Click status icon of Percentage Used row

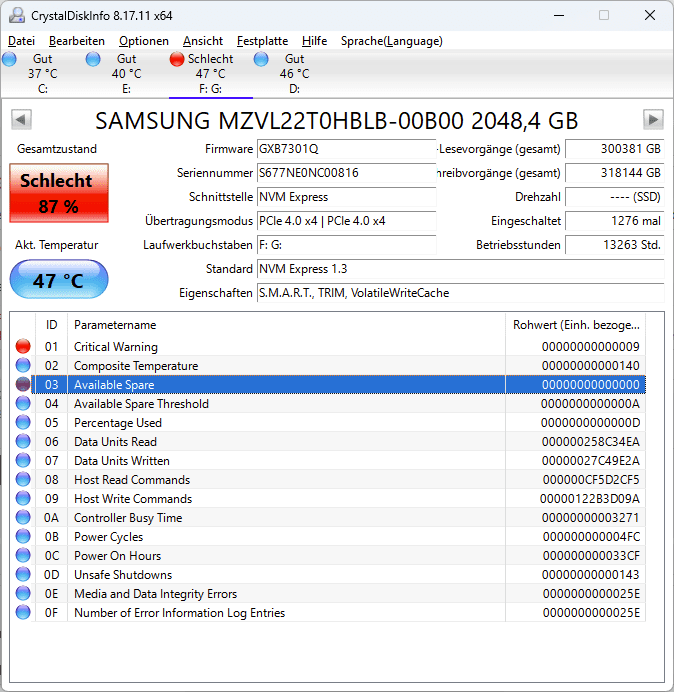pyautogui.click(x=23, y=422)
